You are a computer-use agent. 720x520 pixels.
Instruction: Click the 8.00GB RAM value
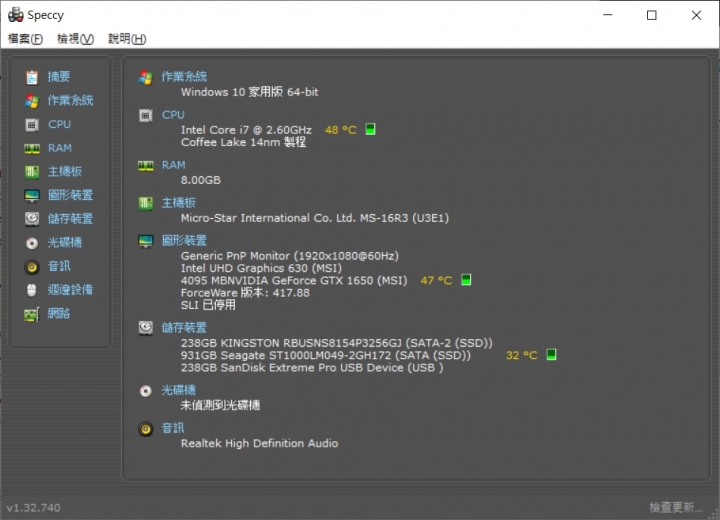(201, 180)
